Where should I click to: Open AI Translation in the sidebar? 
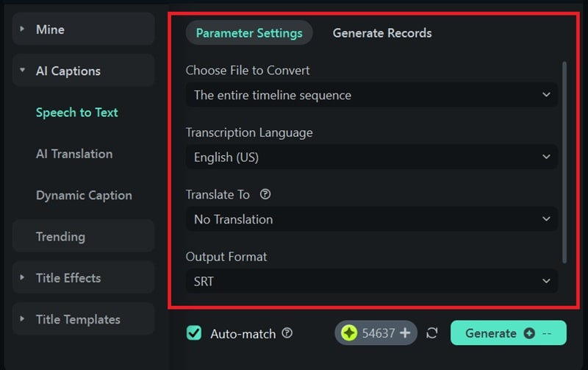tap(74, 154)
